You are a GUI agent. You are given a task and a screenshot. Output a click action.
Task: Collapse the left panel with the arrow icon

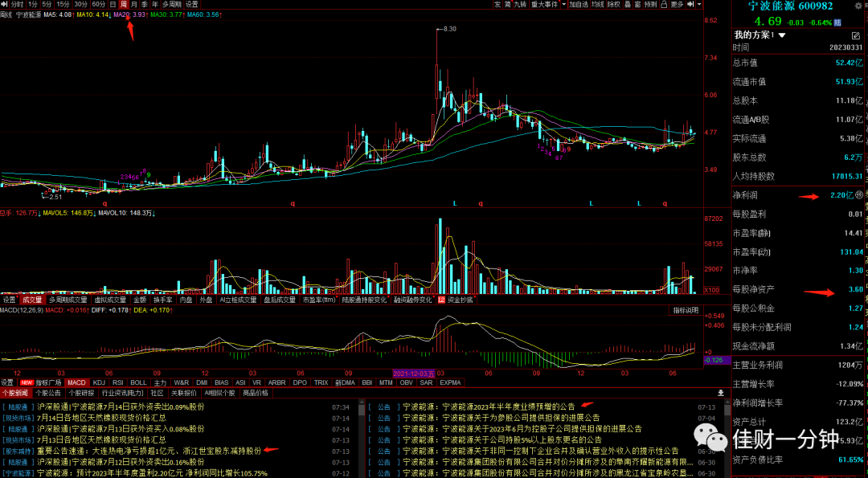[5, 4]
